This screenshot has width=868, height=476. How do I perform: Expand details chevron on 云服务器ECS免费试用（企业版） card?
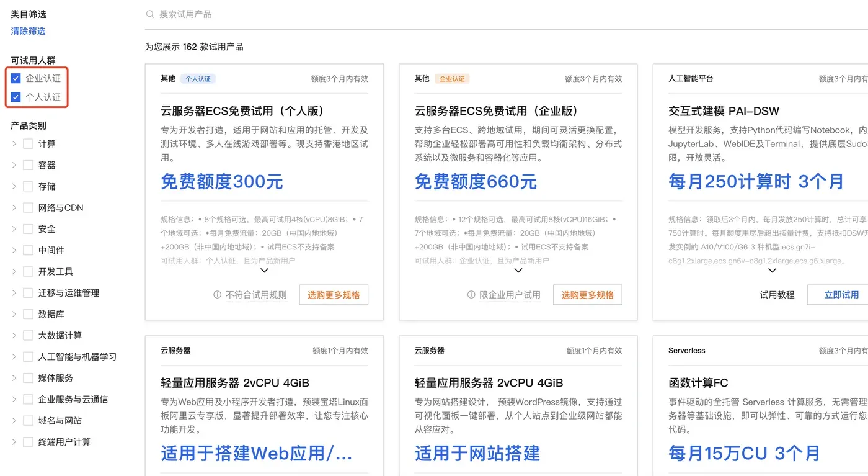pos(518,270)
